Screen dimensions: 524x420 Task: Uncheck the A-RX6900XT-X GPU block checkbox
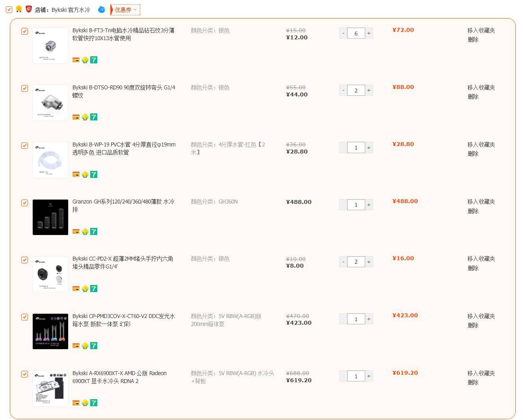tap(24, 374)
